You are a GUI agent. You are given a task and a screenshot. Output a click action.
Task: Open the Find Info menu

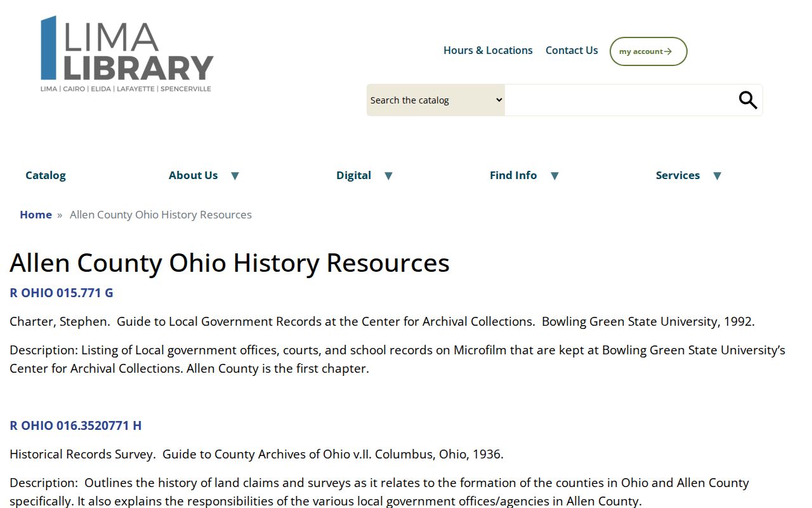(513, 175)
